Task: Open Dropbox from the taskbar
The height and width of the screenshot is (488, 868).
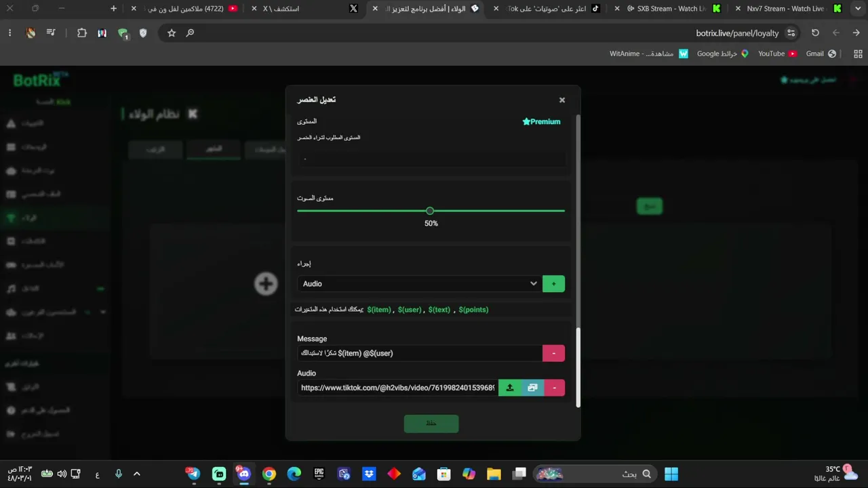Action: [x=369, y=474]
